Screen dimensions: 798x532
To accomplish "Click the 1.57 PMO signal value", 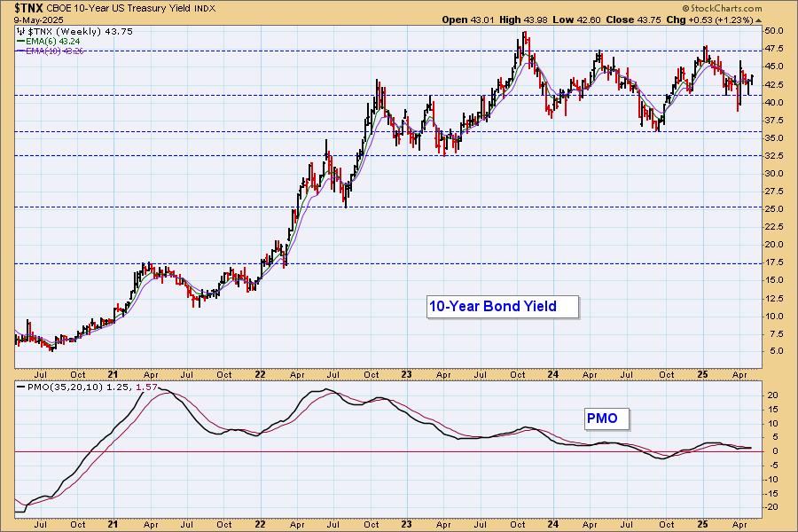I will click(147, 387).
